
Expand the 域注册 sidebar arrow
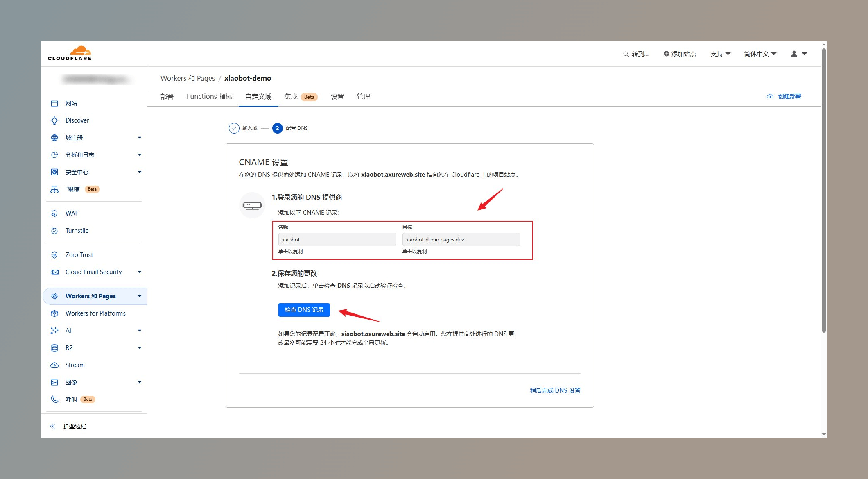(x=140, y=138)
